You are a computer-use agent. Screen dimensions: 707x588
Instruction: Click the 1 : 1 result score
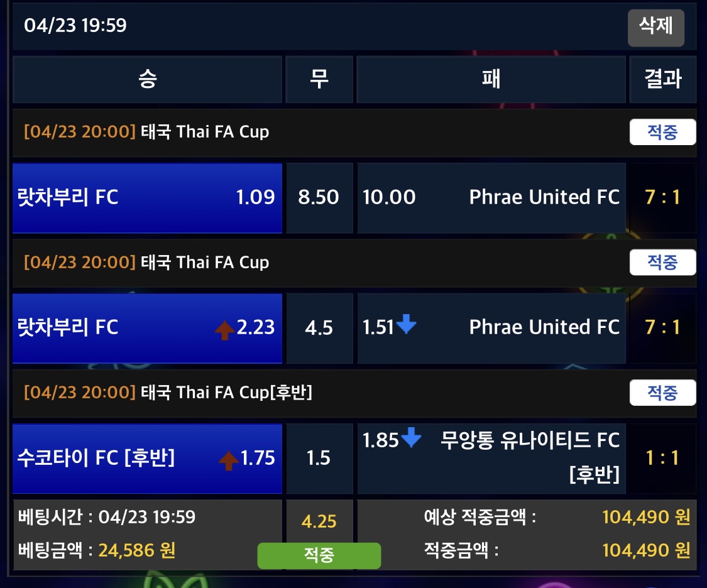662,459
